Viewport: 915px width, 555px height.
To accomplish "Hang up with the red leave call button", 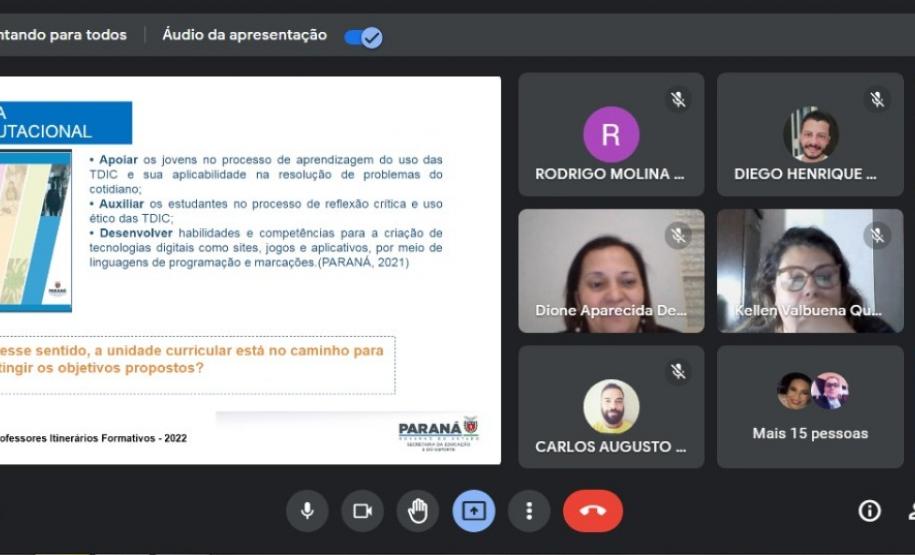I will pyautogui.click(x=592, y=511).
